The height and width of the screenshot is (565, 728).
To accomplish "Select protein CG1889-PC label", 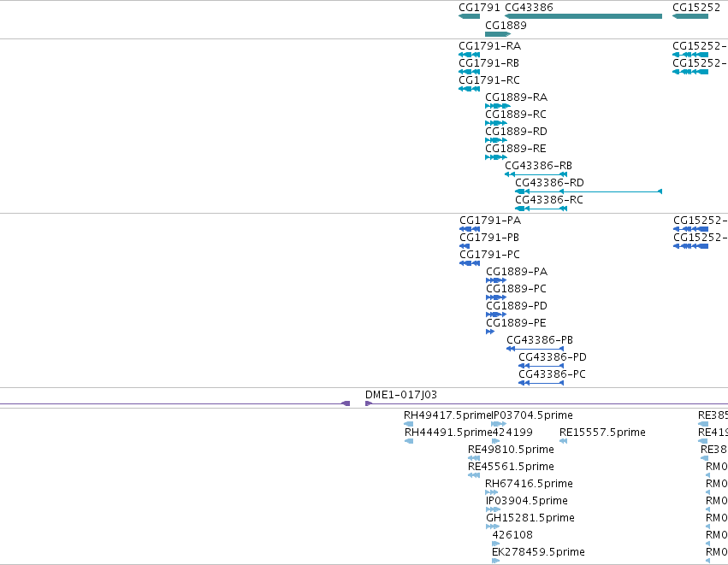I will 516,289.
